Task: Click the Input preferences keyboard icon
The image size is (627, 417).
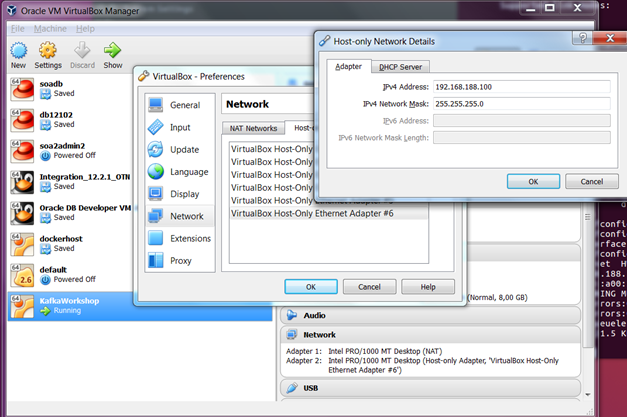Action: 156,127
